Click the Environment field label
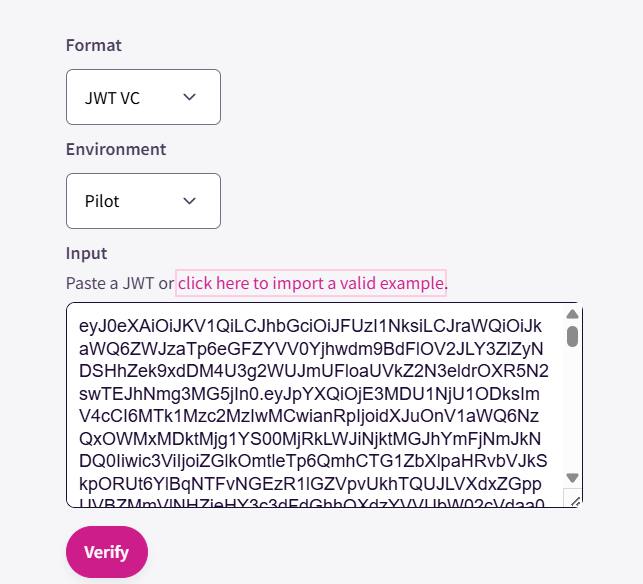 tap(116, 149)
